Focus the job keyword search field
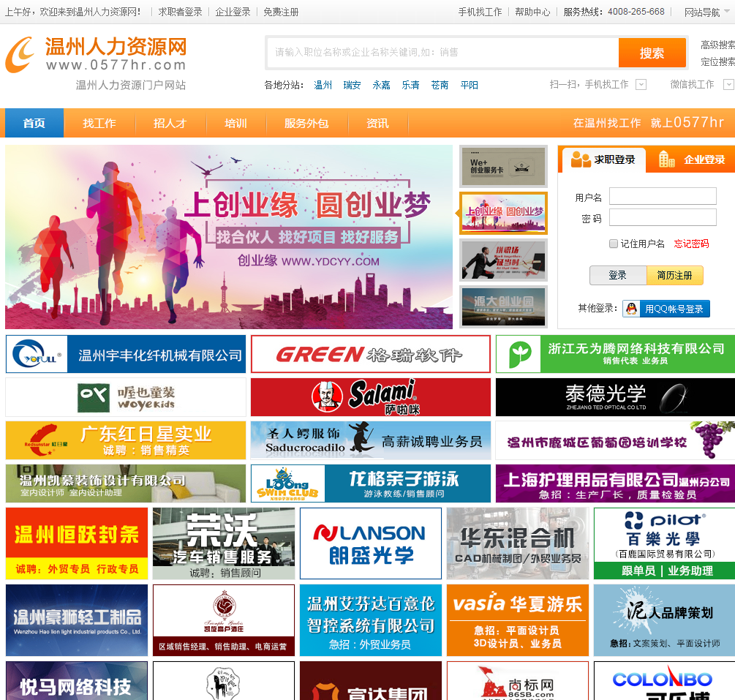The height and width of the screenshot is (700, 735). [x=443, y=53]
